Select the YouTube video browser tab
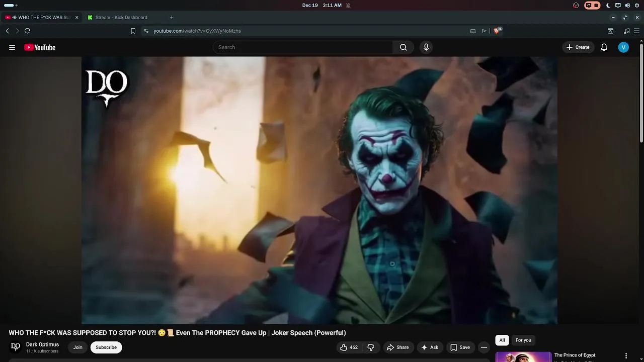This screenshot has height=362, width=644. pos(41,18)
